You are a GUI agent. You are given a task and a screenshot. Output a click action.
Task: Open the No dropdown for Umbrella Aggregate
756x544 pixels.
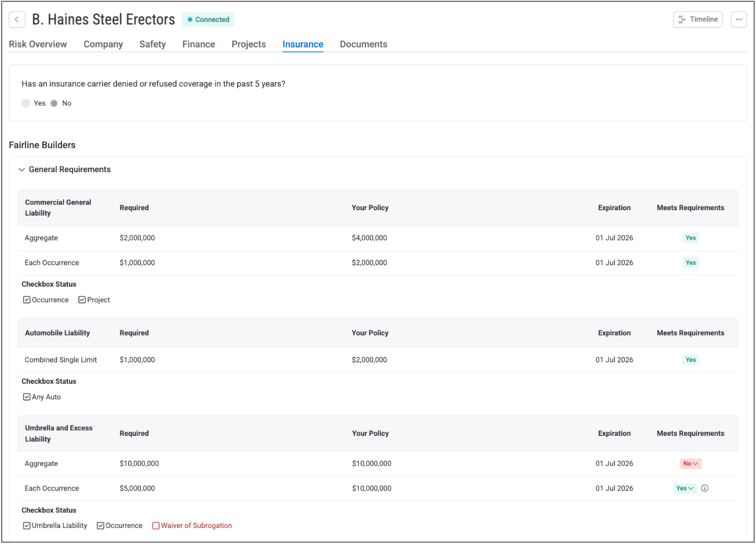pyautogui.click(x=690, y=464)
